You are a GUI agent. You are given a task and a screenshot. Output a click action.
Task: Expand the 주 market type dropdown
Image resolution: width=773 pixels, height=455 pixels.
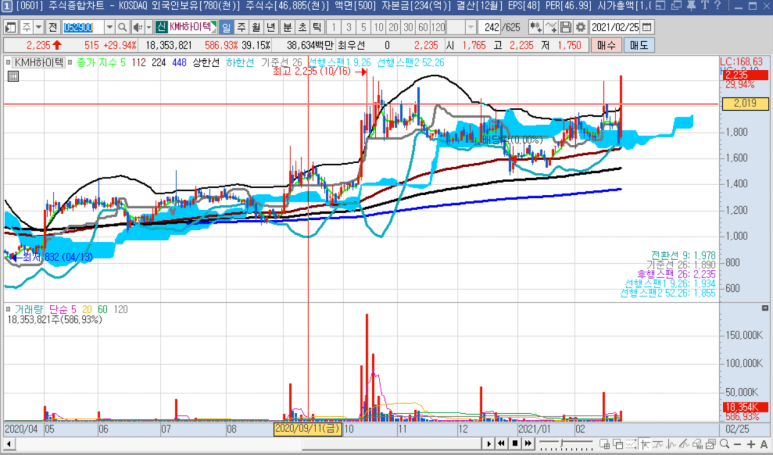tap(37, 26)
